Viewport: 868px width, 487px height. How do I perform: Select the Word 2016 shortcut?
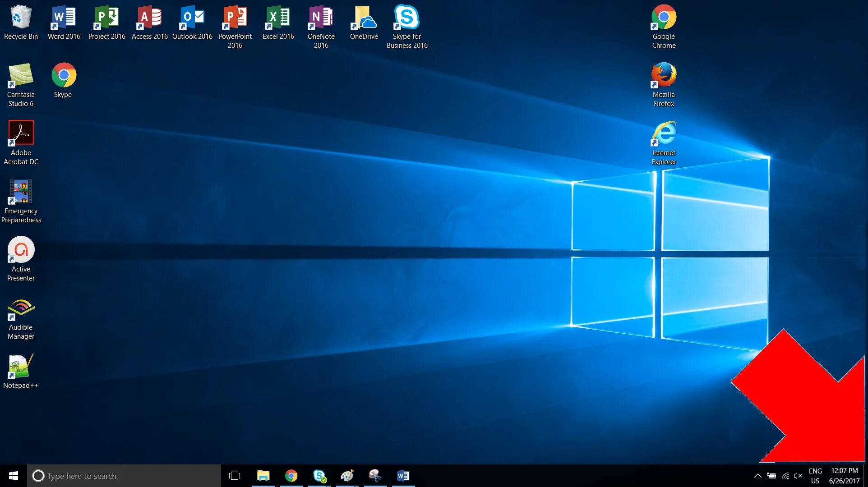pyautogui.click(x=64, y=23)
